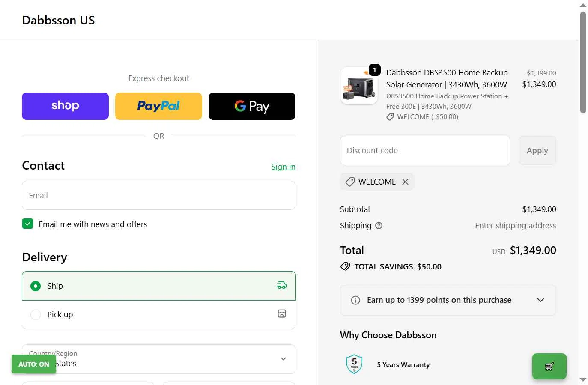Viewport: 588px width, 385px height.
Task: Click the Express checkout label
Action: (x=158, y=78)
